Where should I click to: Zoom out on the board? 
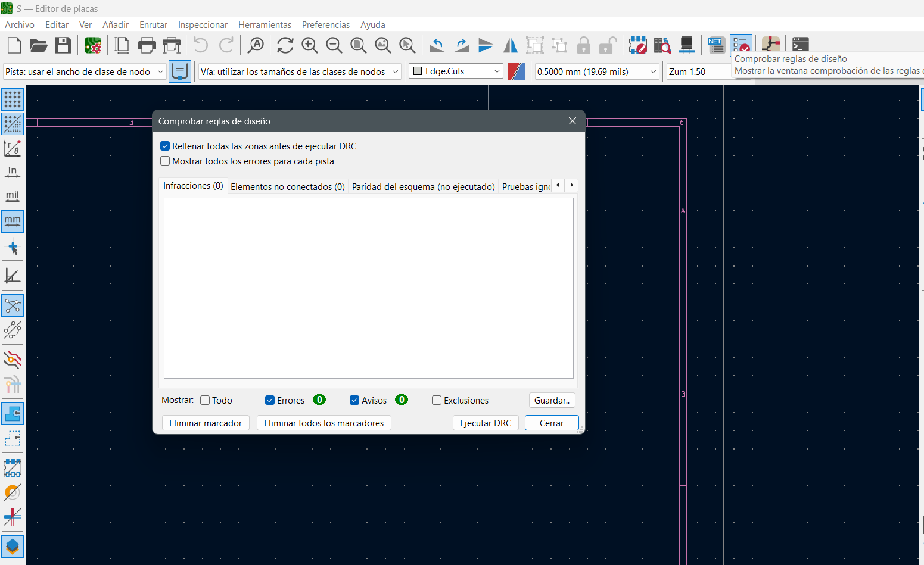(x=334, y=45)
